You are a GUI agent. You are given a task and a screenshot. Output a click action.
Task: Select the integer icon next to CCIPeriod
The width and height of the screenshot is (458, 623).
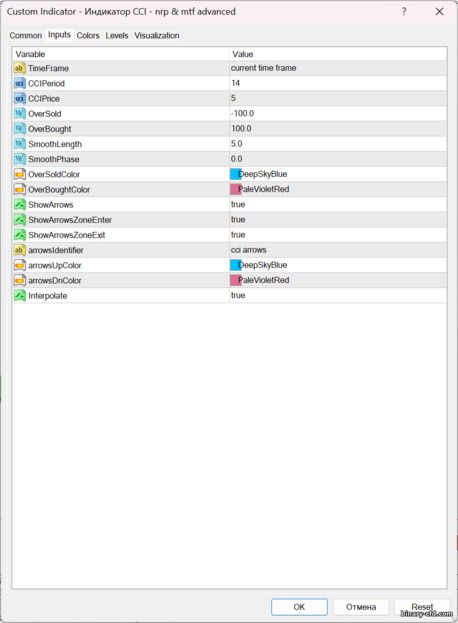[19, 83]
